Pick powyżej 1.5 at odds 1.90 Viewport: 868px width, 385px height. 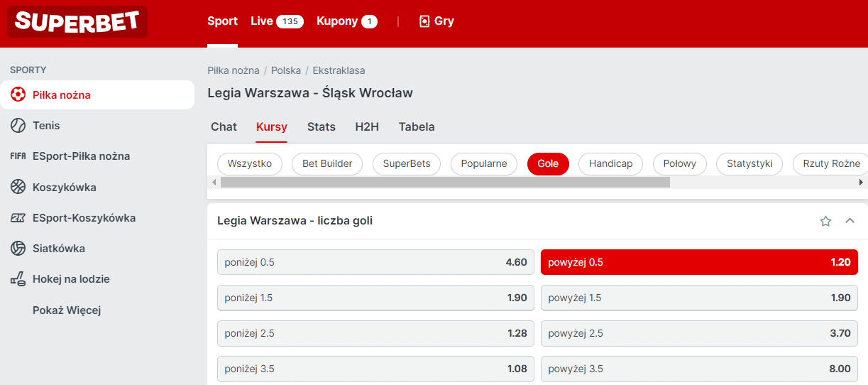click(x=699, y=298)
